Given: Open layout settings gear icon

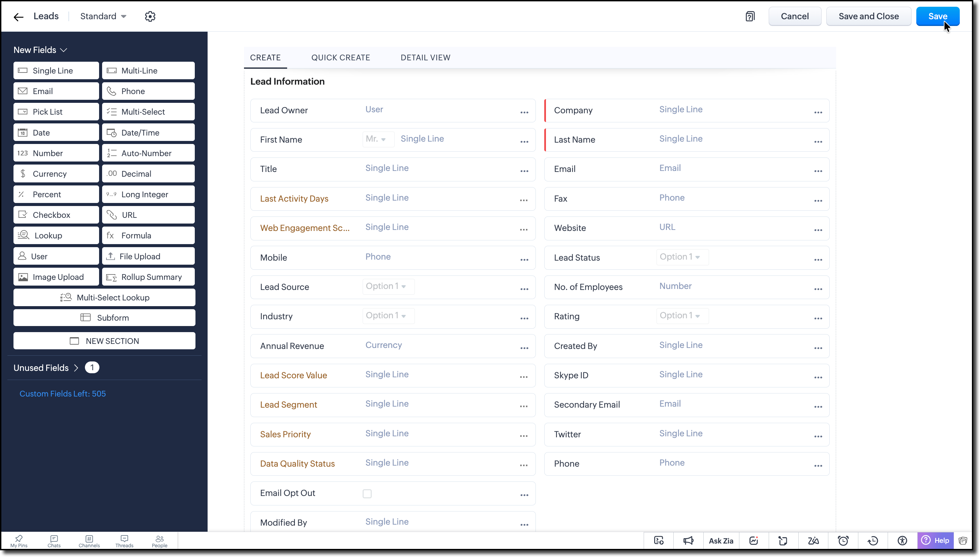Looking at the screenshot, I should click(x=150, y=17).
